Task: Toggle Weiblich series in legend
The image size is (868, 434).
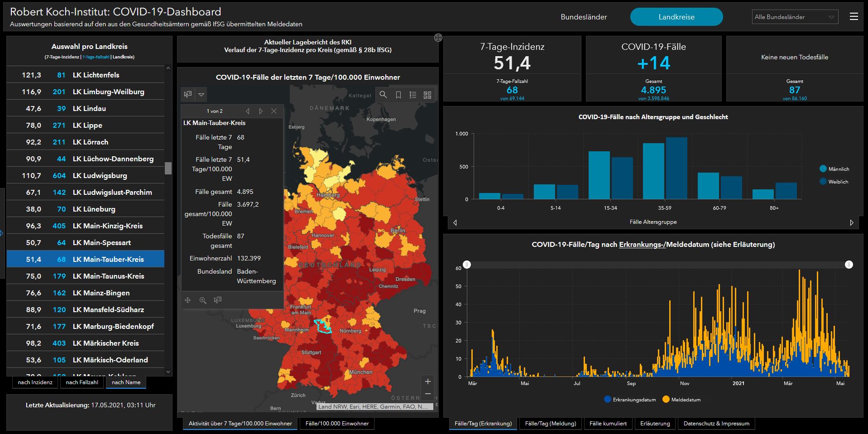Action: [x=834, y=182]
